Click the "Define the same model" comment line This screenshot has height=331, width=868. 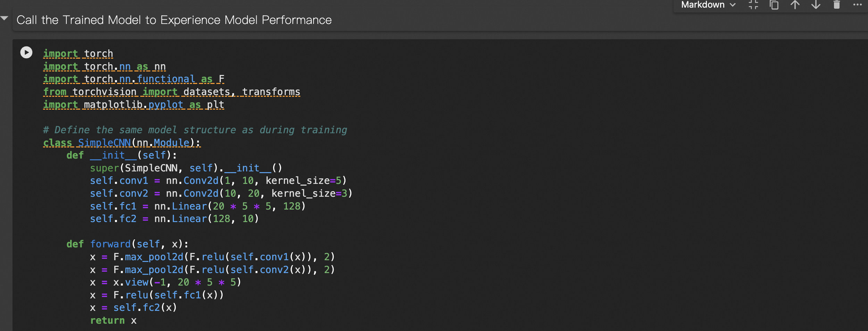point(195,130)
